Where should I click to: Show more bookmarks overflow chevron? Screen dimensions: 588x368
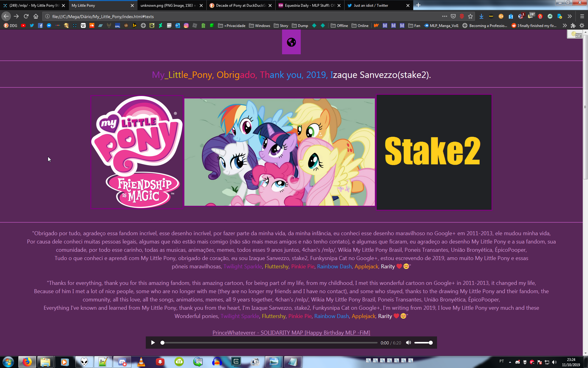point(565,25)
